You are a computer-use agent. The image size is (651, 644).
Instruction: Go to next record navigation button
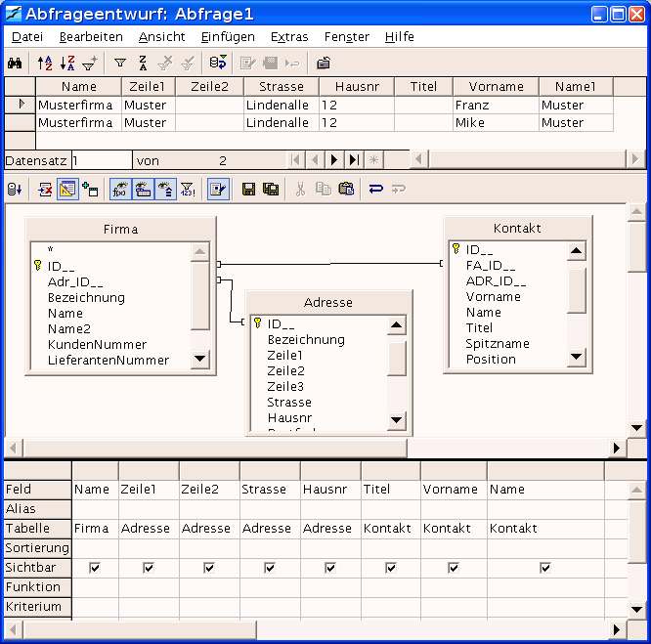(334, 159)
